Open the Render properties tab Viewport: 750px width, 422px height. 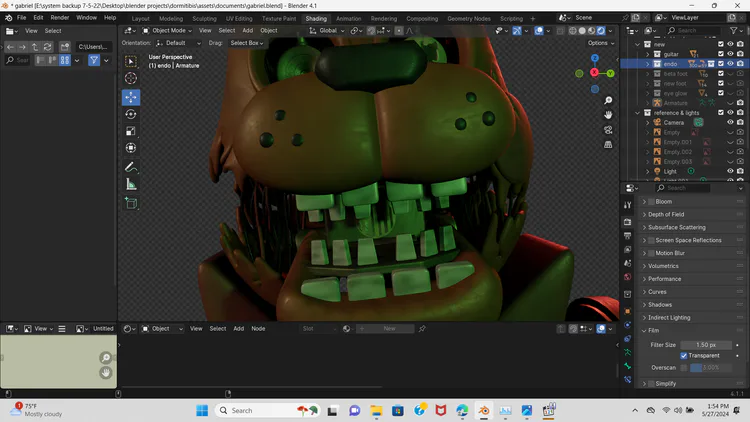pyautogui.click(x=628, y=222)
